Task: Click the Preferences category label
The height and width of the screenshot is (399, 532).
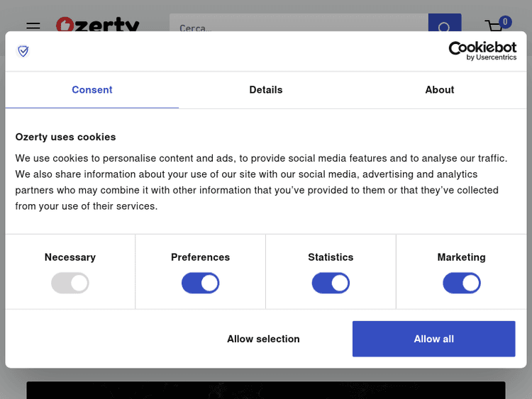Action: point(201,257)
